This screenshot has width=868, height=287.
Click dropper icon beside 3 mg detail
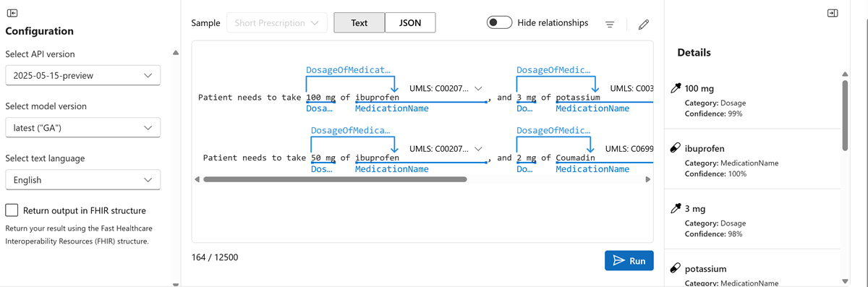pos(676,208)
